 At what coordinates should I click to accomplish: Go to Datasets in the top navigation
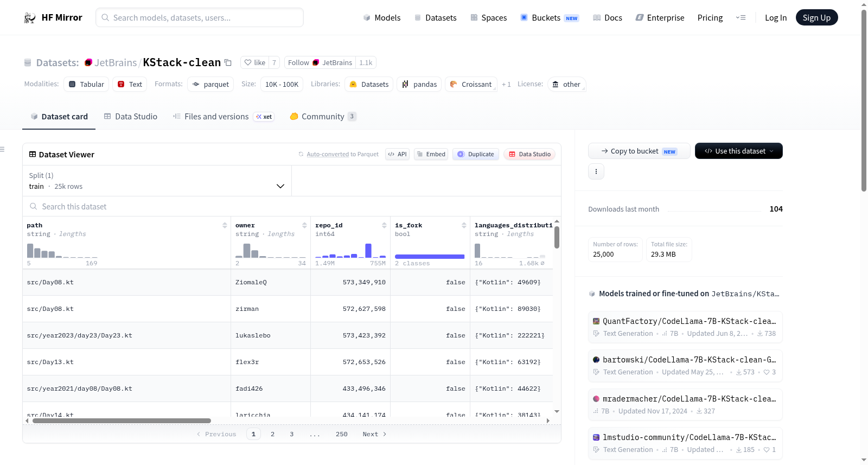435,17
